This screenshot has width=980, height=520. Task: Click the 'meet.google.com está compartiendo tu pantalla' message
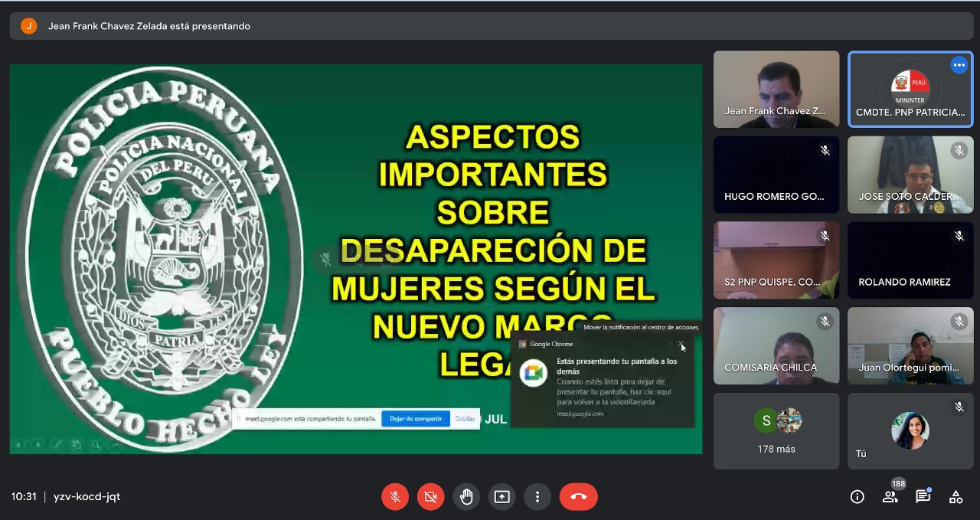[x=310, y=419]
